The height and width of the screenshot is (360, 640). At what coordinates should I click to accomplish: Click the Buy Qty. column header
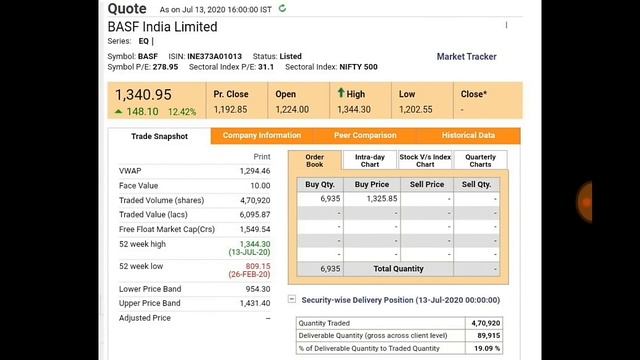[320, 184]
